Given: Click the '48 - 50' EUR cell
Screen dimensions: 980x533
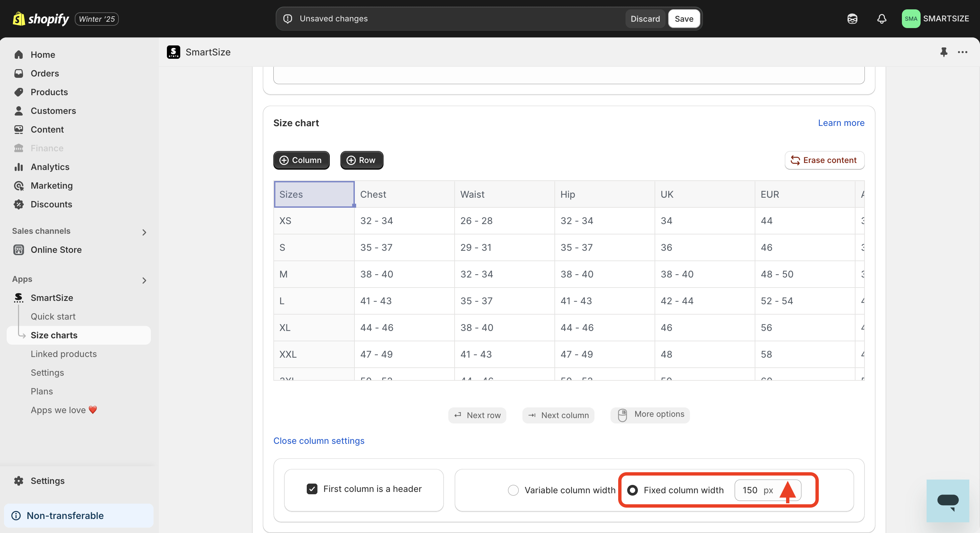Looking at the screenshot, I should coord(805,274).
